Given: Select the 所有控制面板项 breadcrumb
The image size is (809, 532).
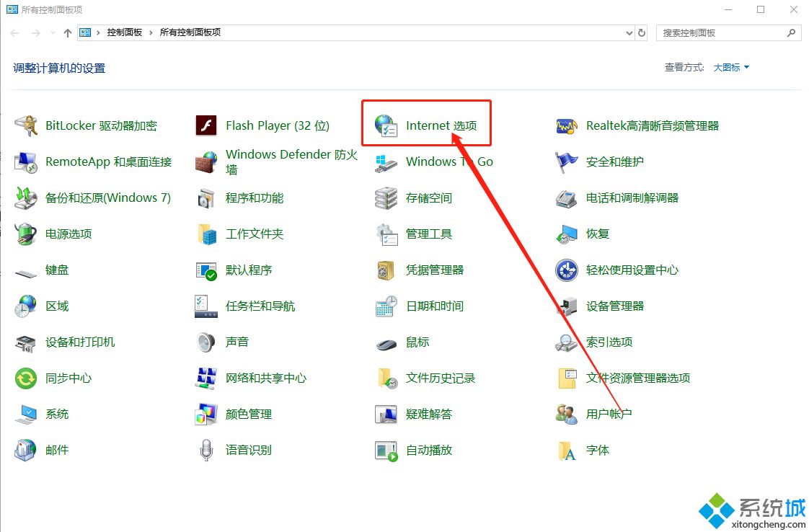Looking at the screenshot, I should pos(190,32).
